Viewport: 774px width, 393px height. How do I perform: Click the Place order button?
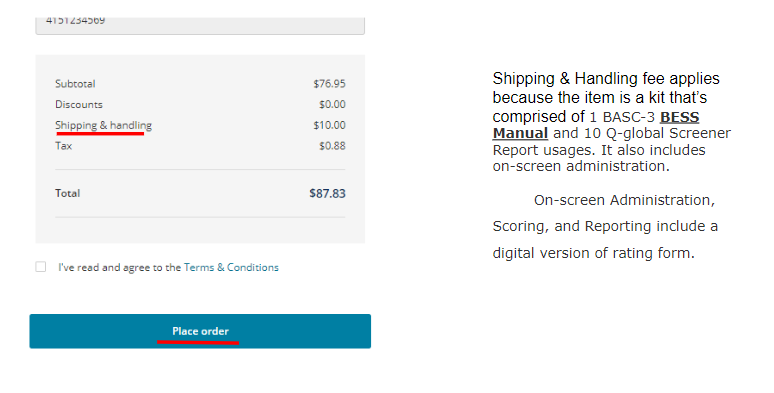(x=200, y=331)
